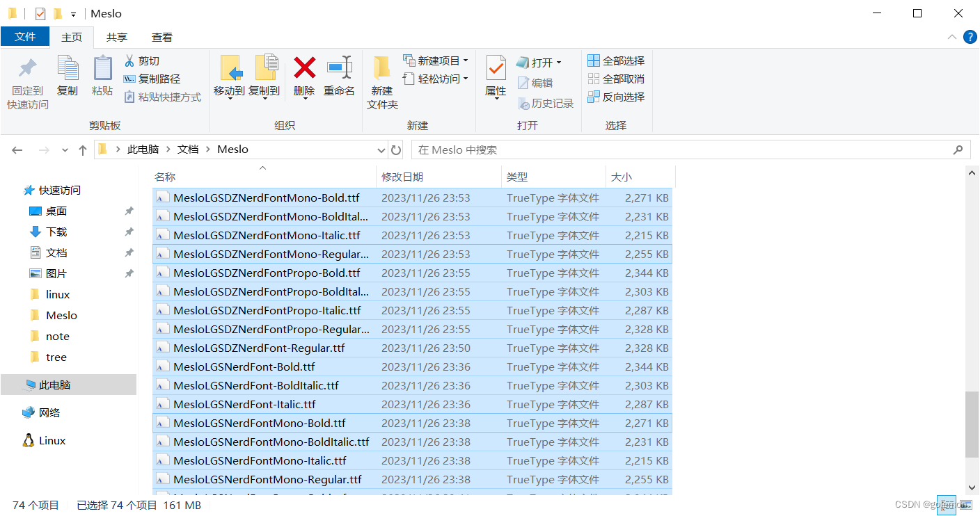Click Copy to ribbon button
The width and height of the screenshot is (980, 516).
click(x=264, y=76)
